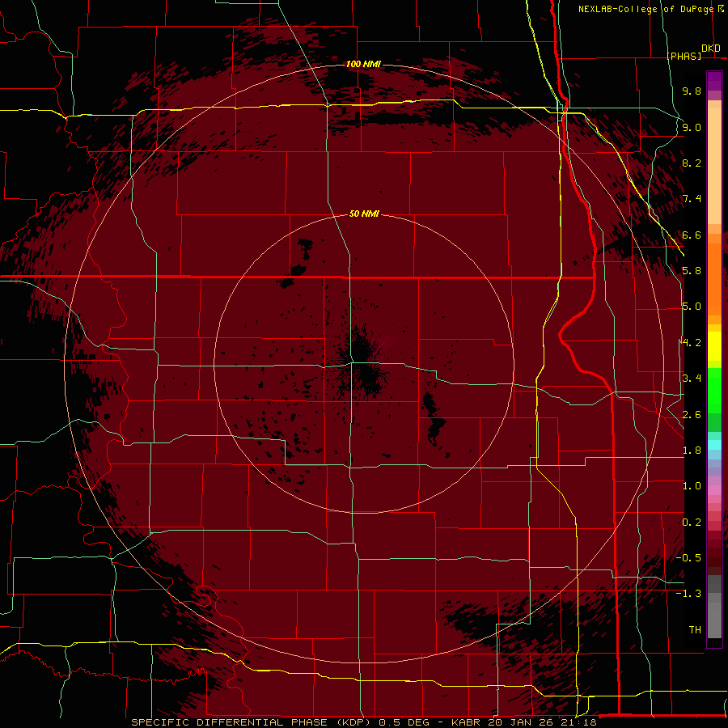Pick the cyan color scale segment

click(x=714, y=445)
